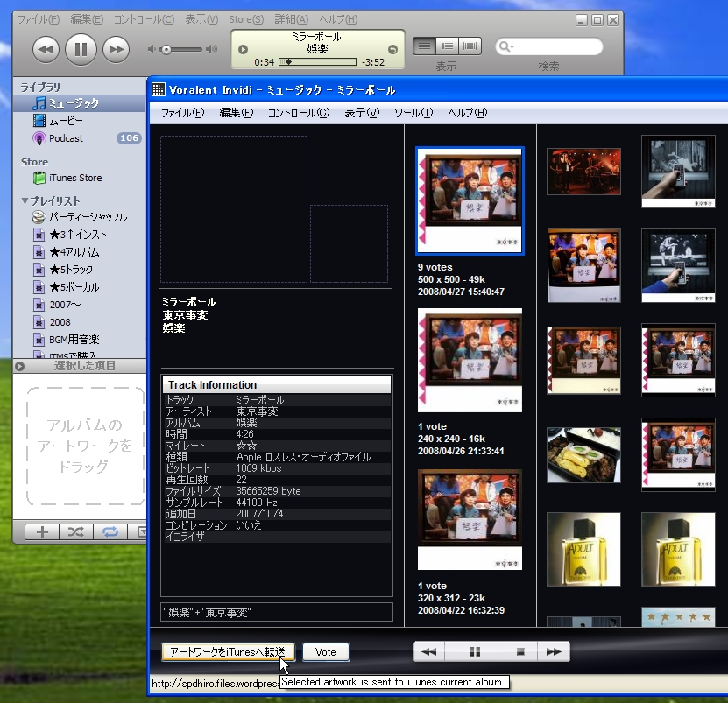Open the Invidi 表示 menu
This screenshot has height=703, width=728.
pyautogui.click(x=362, y=113)
